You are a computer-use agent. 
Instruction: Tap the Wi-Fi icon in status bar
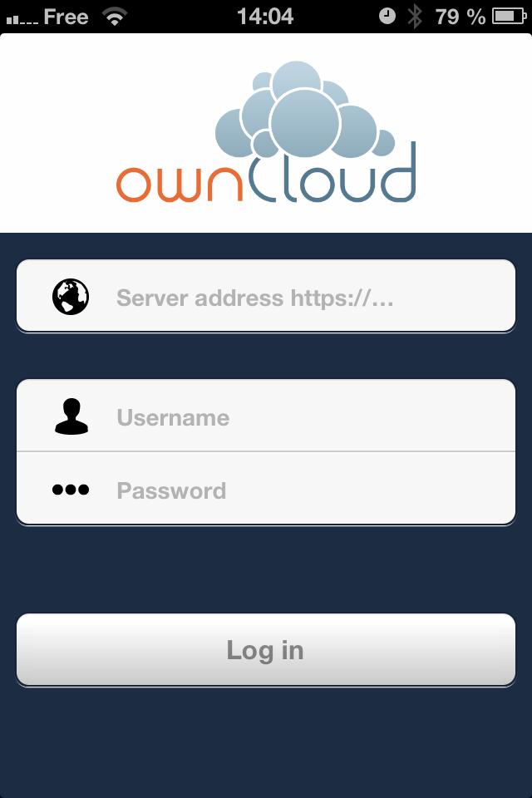click(115, 17)
